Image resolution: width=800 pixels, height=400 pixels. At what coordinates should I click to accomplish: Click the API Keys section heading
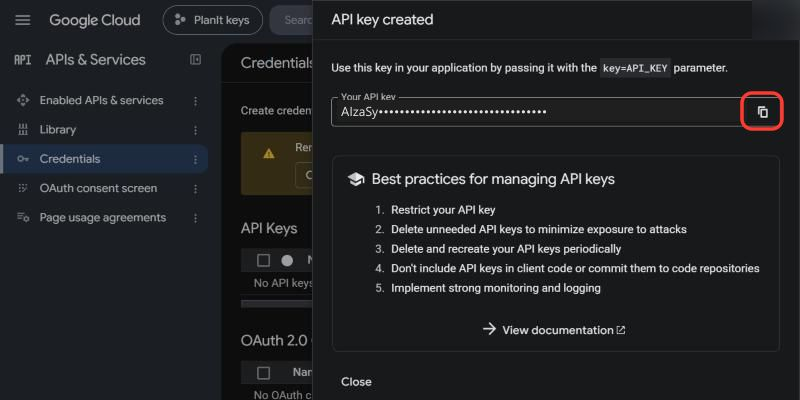click(x=269, y=229)
